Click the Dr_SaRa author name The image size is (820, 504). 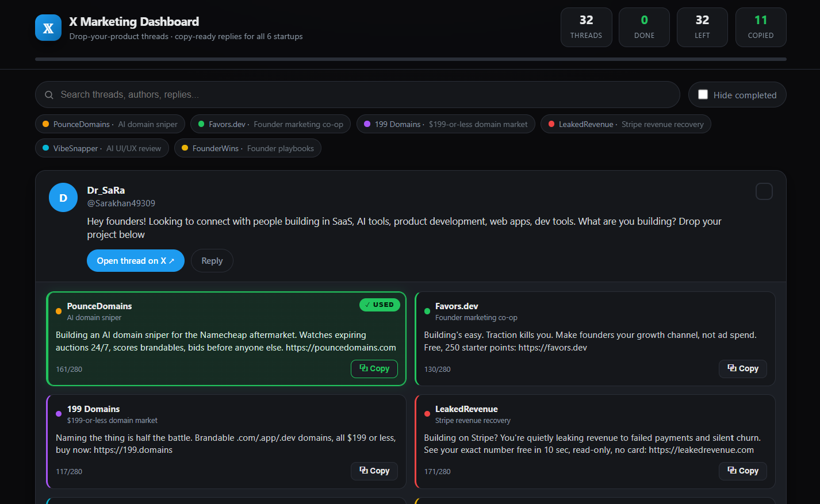106,190
